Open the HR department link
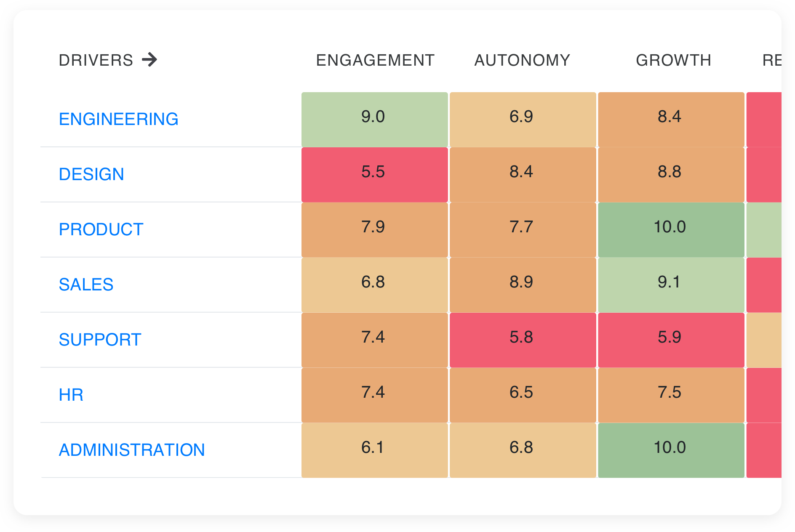Image resolution: width=795 pixels, height=532 pixels. (71, 395)
